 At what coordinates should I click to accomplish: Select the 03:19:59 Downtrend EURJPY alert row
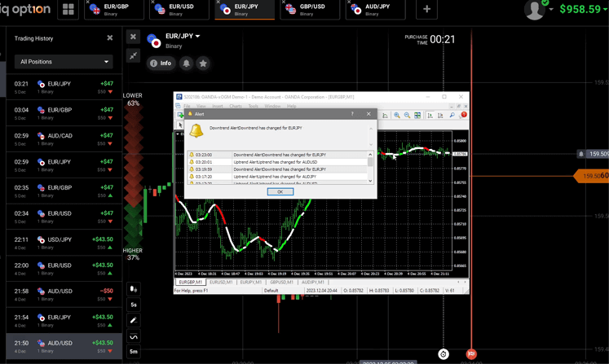click(x=277, y=169)
